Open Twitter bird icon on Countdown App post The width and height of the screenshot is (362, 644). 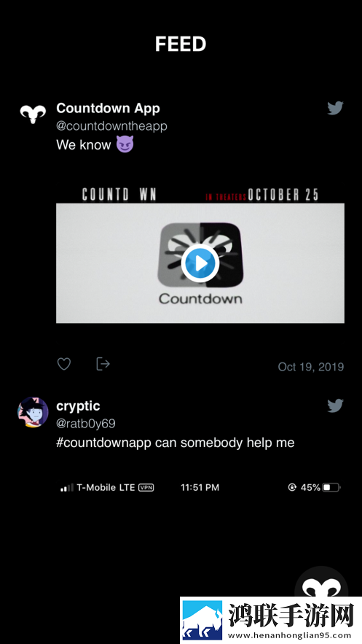pos(335,108)
